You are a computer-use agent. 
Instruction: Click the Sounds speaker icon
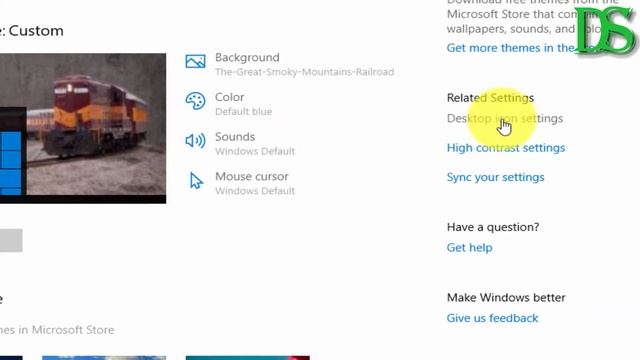[196, 141]
